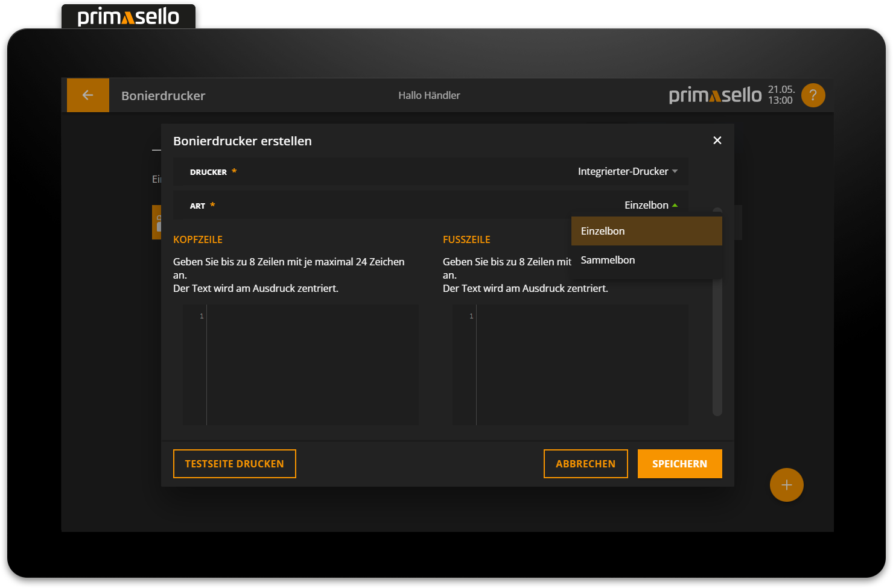Close the Bonierdrucker erstellen dialog
The image size is (893, 588).
click(717, 141)
